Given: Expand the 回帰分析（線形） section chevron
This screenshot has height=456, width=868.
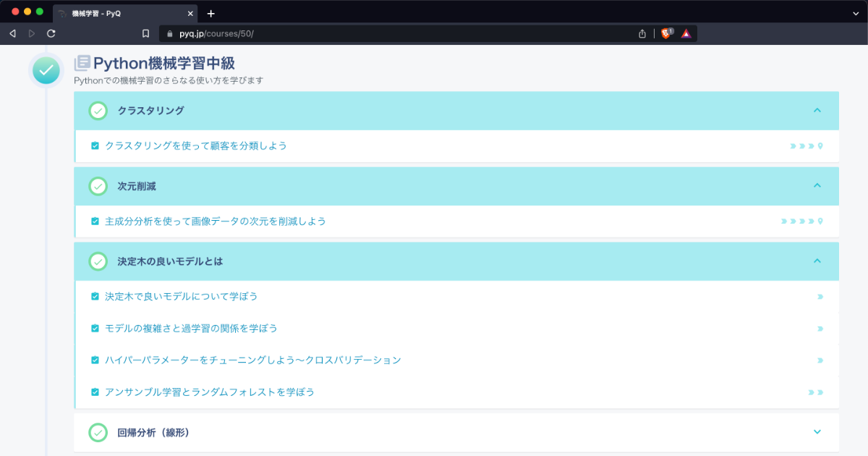Looking at the screenshot, I should click(817, 432).
